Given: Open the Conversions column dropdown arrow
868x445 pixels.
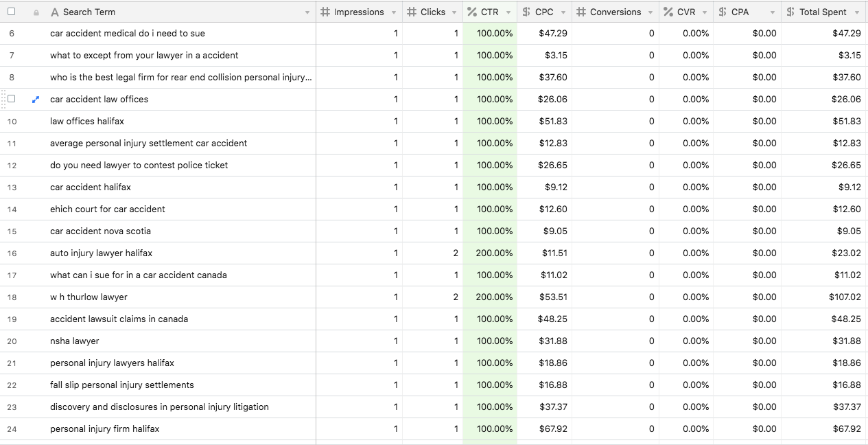Looking at the screenshot, I should (x=650, y=12).
